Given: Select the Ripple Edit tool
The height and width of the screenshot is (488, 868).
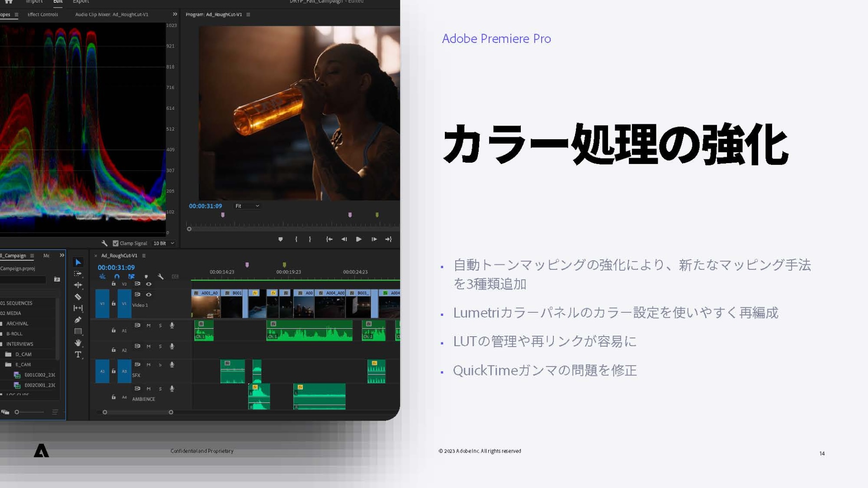Looking at the screenshot, I should point(78,285).
